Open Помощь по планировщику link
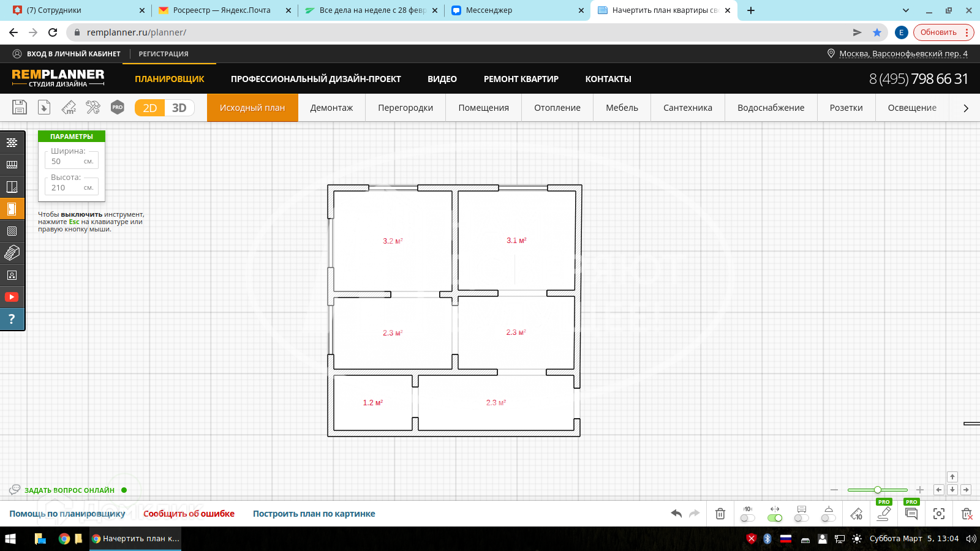Viewport: 980px width, 551px height. (x=67, y=514)
